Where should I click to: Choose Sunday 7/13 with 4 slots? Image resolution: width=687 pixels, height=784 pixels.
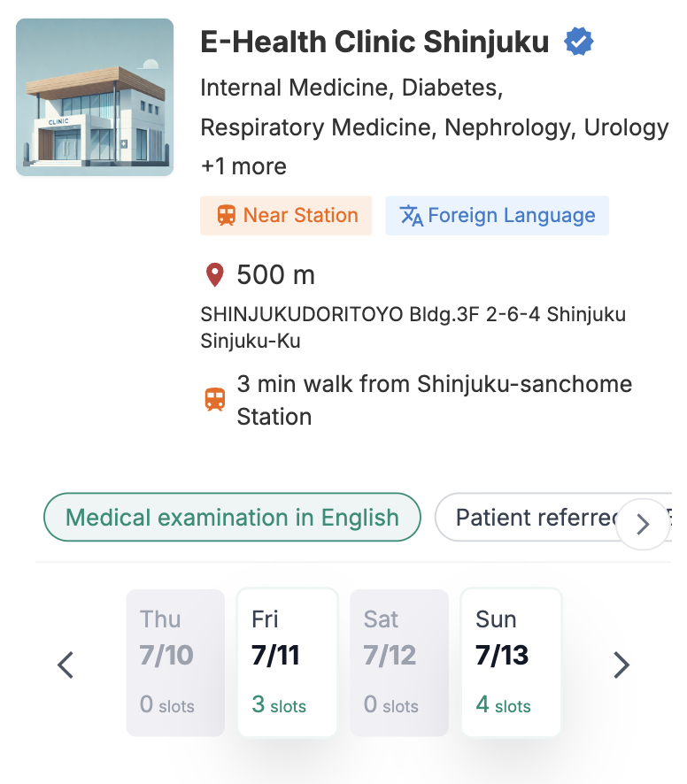511,662
